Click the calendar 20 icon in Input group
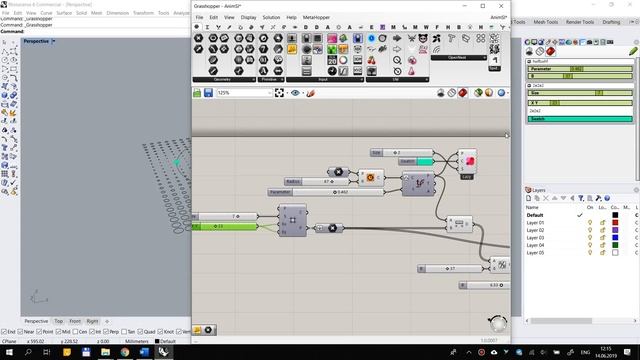This screenshot has height=360, width=640. [332, 60]
